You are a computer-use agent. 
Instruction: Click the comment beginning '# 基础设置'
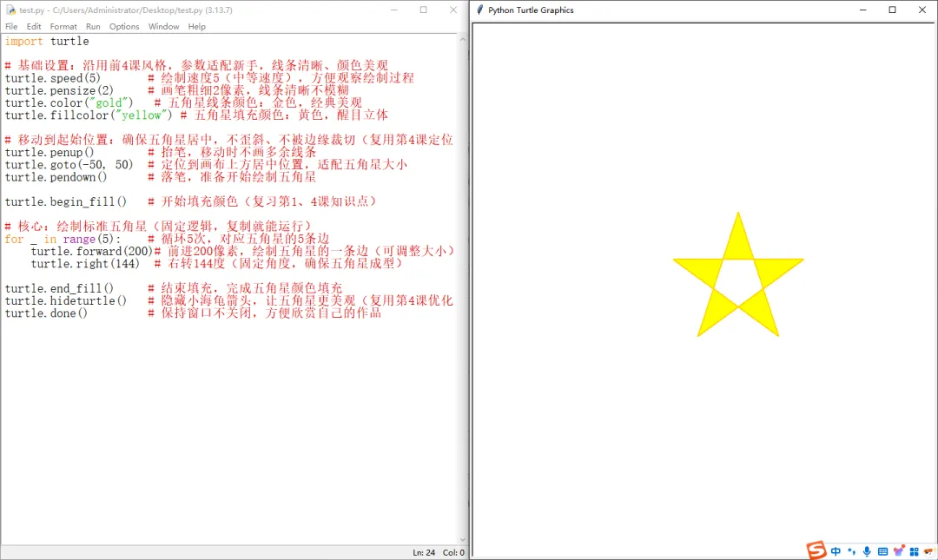click(x=196, y=65)
